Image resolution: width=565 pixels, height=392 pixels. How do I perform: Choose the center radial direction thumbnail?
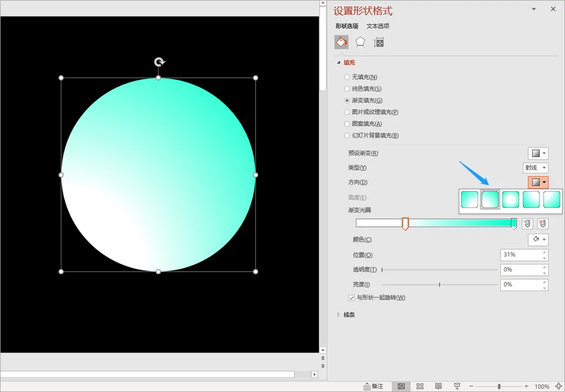tap(511, 199)
